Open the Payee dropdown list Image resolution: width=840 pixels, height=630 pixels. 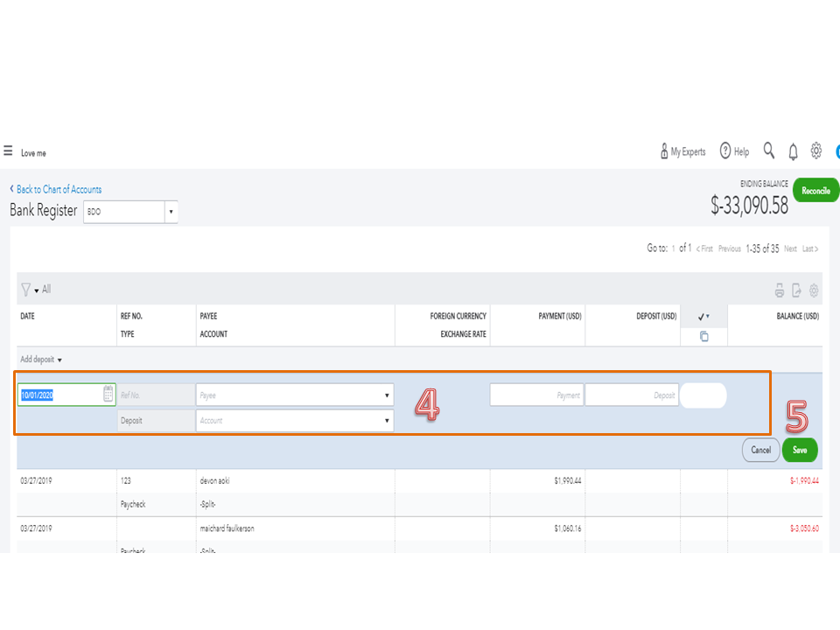point(386,395)
